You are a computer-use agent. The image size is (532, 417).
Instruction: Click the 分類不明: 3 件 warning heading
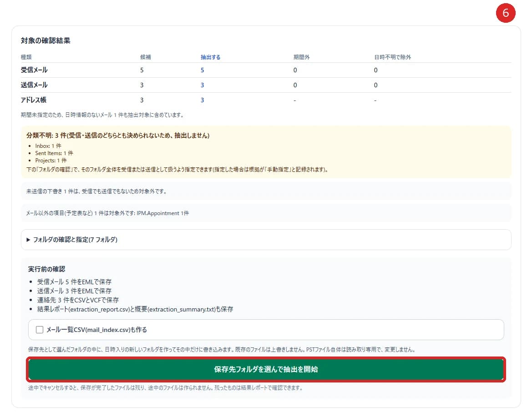coord(118,136)
